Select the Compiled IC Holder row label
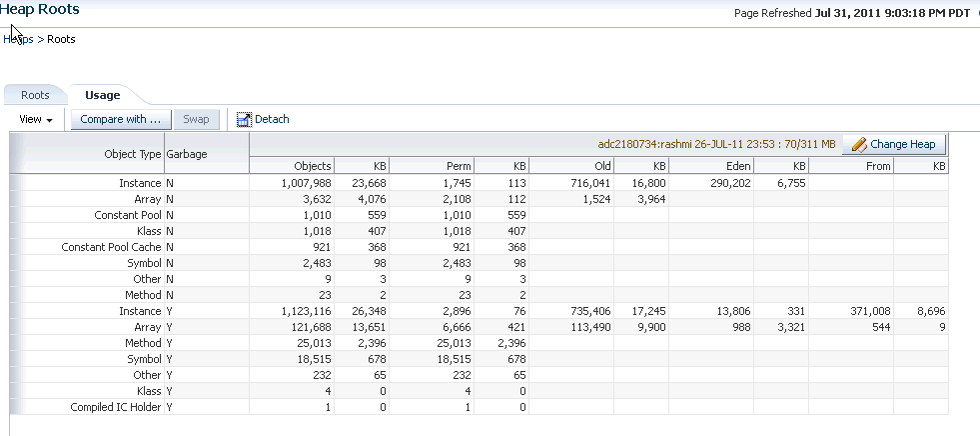980x436 pixels. 116,407
